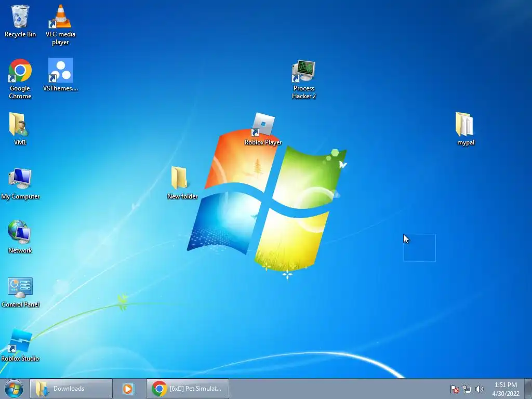This screenshot has height=399, width=532.
Task: Click the Show desktop strip
Action: pos(528,389)
